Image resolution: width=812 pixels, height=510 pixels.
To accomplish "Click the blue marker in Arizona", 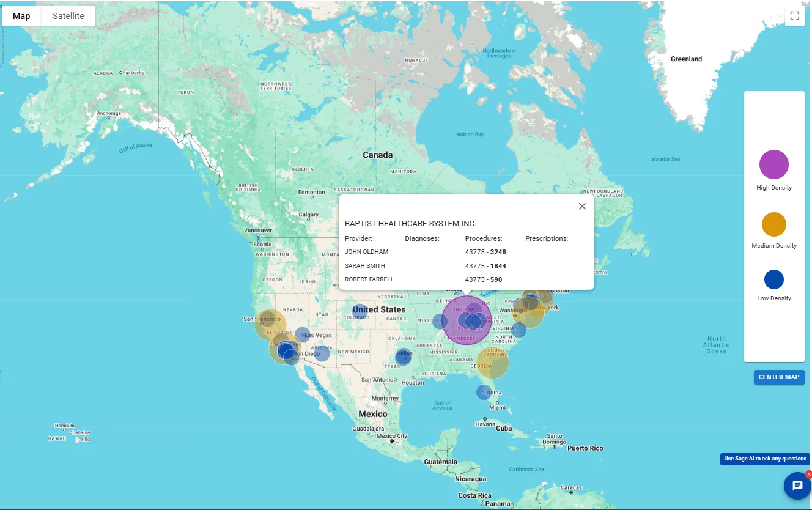I will tap(322, 353).
